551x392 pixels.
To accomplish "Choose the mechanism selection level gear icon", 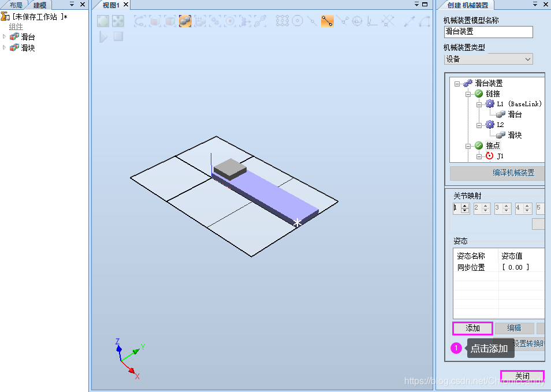I will 215,21.
